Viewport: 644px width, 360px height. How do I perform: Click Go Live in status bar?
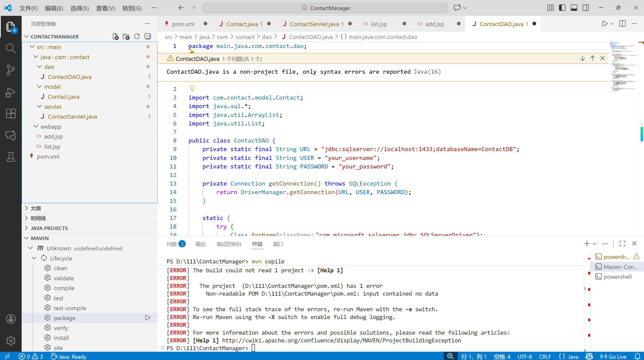(614, 356)
